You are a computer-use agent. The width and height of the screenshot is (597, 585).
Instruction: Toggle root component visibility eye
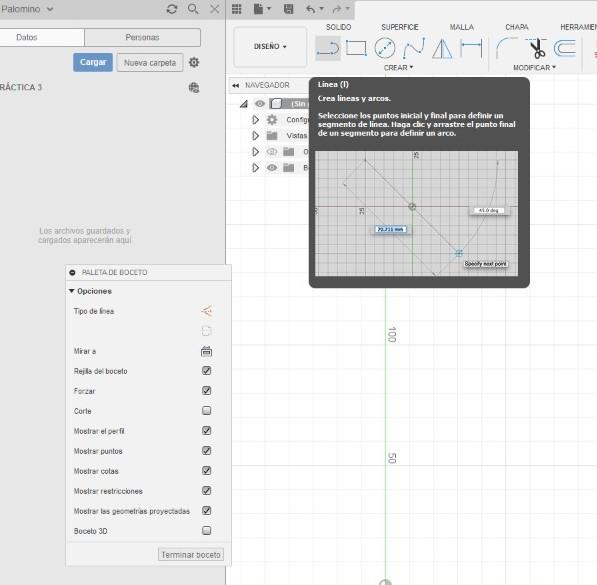coord(260,104)
